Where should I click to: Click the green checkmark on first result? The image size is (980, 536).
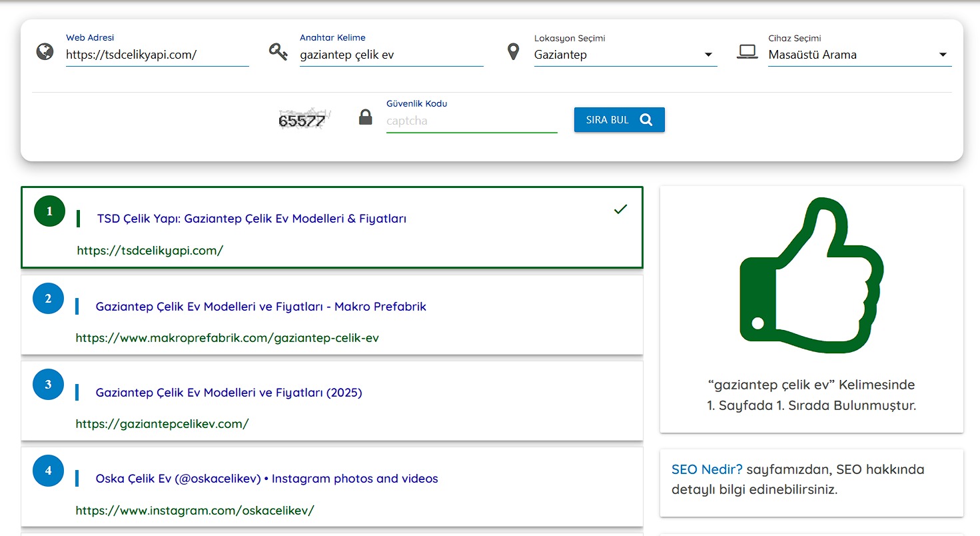point(620,209)
